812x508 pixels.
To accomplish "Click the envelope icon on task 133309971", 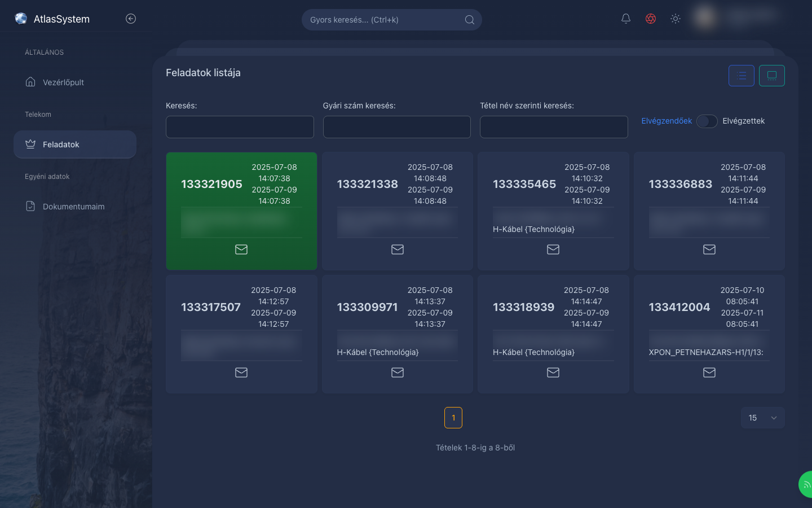I will point(398,373).
